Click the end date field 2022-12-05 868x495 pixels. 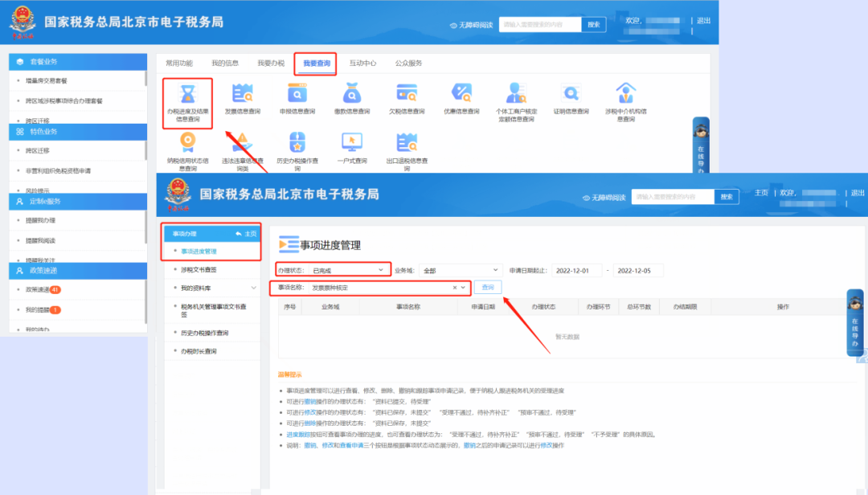638,271
